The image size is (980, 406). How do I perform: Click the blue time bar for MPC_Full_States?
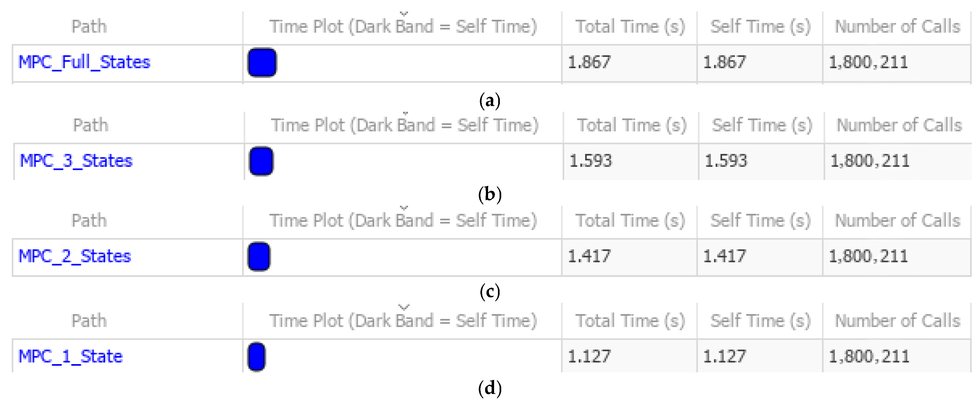[262, 62]
